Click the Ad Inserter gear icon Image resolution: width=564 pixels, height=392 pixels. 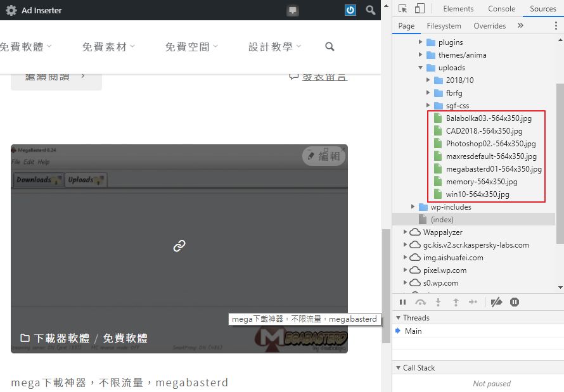click(x=11, y=10)
